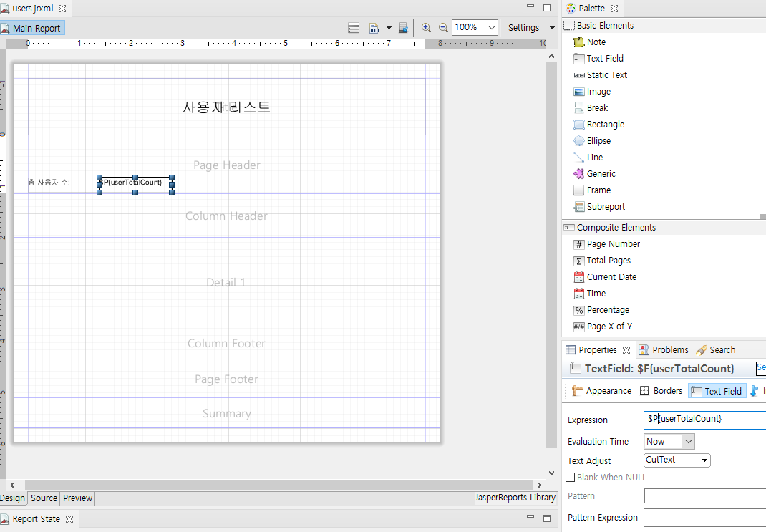Select the Page Number composite element
Image resolution: width=766 pixels, height=532 pixels.
(607, 244)
